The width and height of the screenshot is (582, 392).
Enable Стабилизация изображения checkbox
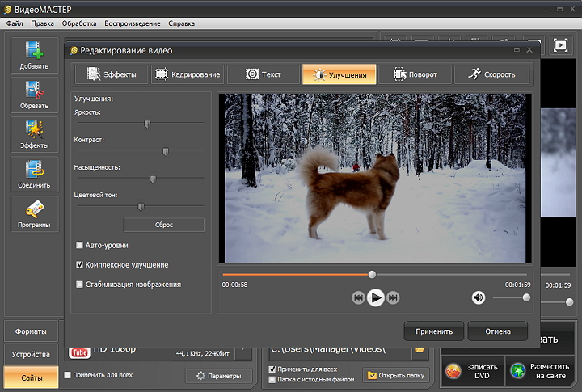coord(79,285)
